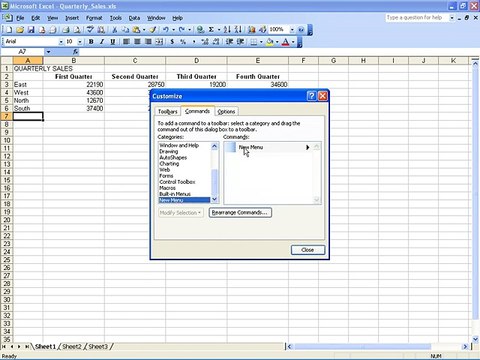Screen dimensions: 480x360
Task: Open the Format menu
Action: click(x=94, y=18)
